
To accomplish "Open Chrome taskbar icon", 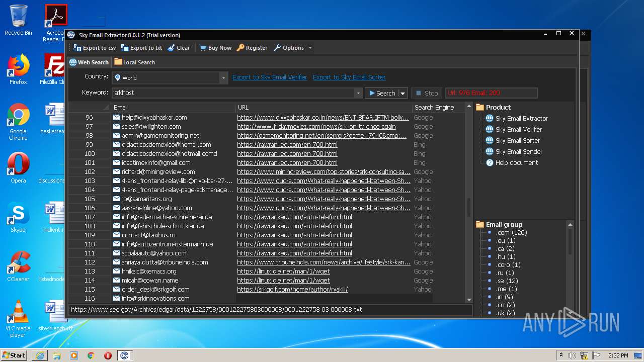I will pos(91,355).
